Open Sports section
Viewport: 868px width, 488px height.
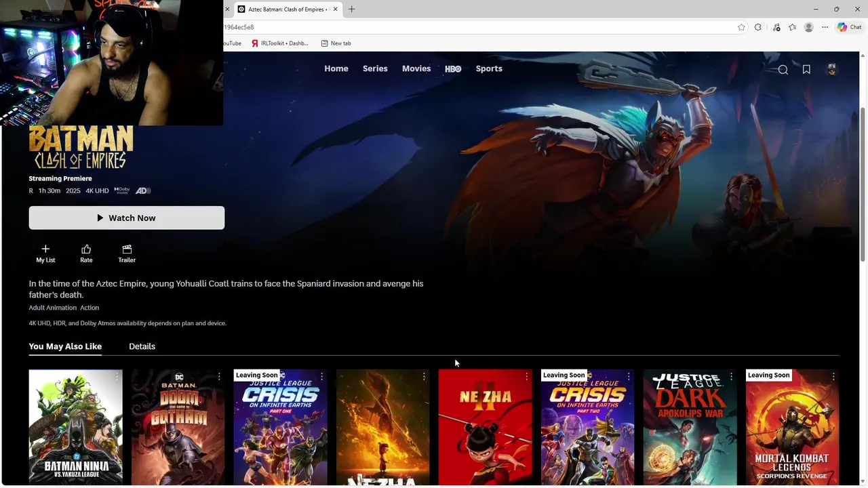(x=489, y=68)
